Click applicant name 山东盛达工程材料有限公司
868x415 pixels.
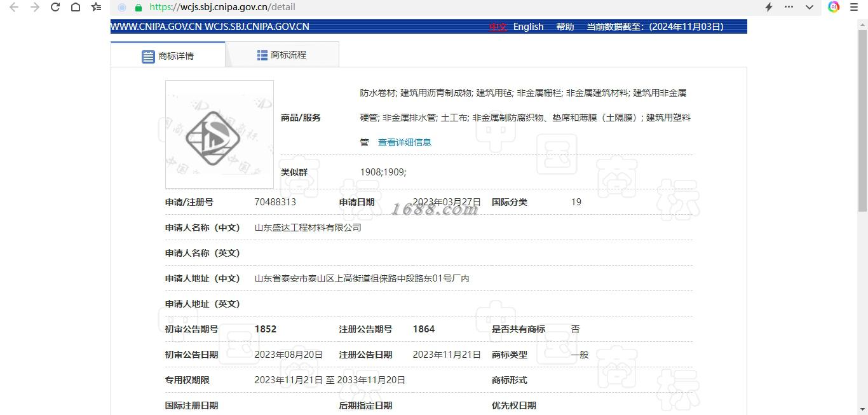tap(308, 228)
